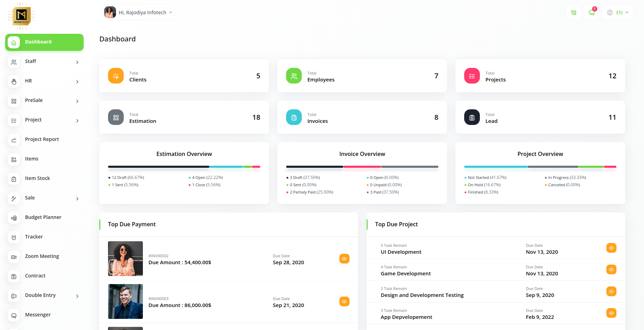644x330 pixels.
Task: Open the EN language dropdown
Action: (618, 13)
